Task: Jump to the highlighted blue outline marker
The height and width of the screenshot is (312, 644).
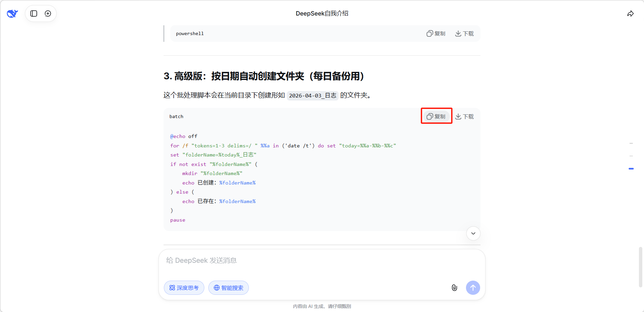Action: click(631, 169)
